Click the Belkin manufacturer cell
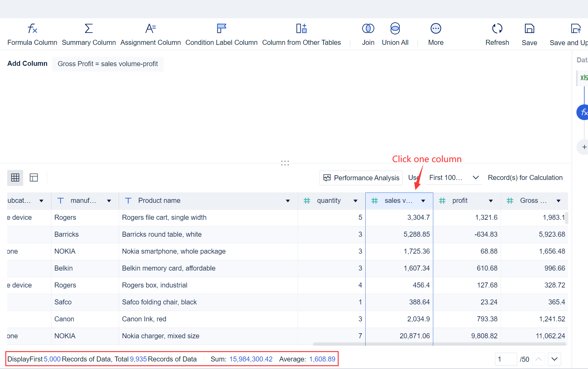588x369 pixels. (85, 268)
